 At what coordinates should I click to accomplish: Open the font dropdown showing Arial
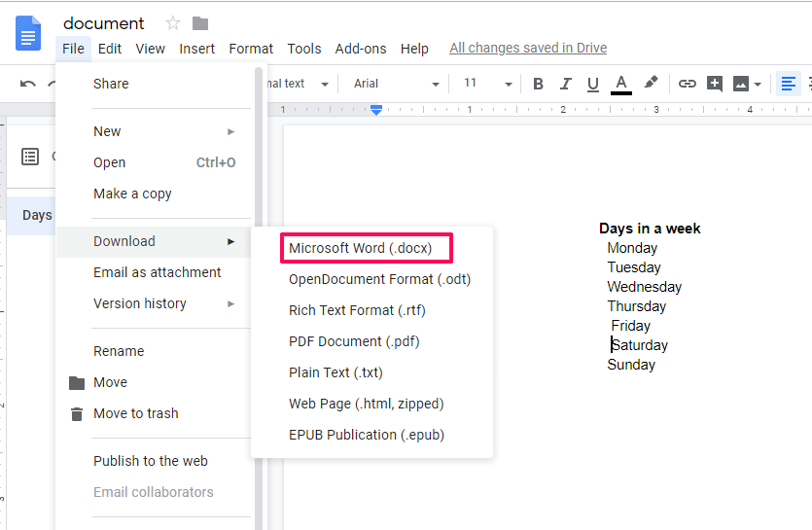[396, 84]
